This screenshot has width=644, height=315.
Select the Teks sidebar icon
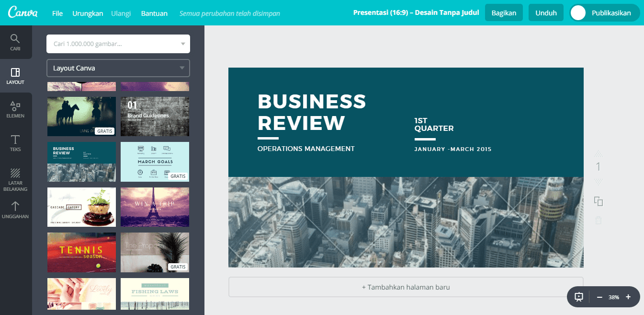point(15,142)
